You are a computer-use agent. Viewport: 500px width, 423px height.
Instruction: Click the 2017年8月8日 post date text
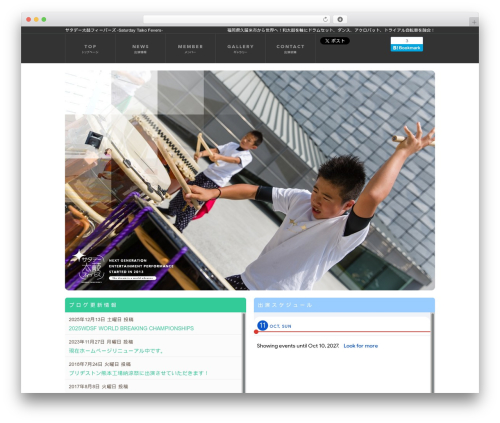coord(98,386)
